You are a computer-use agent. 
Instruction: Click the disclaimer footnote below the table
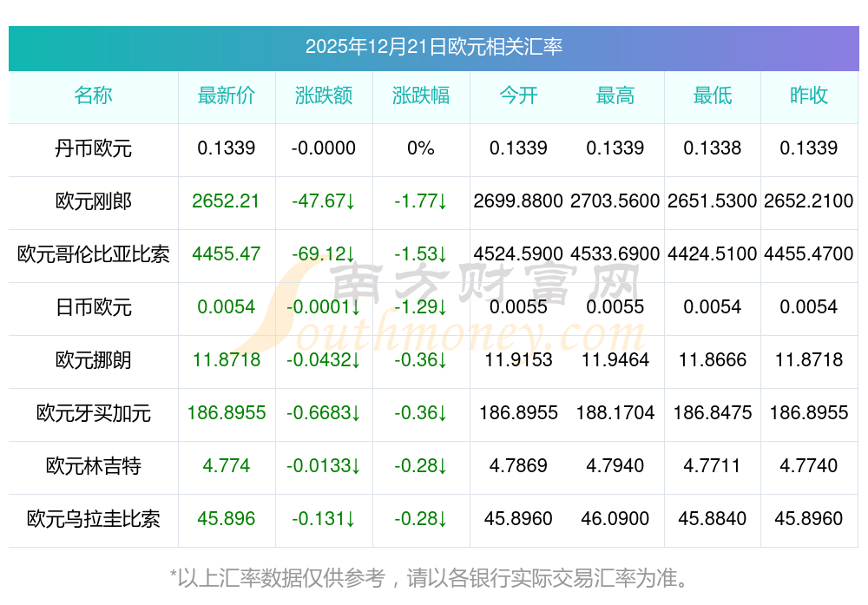pyautogui.click(x=433, y=577)
